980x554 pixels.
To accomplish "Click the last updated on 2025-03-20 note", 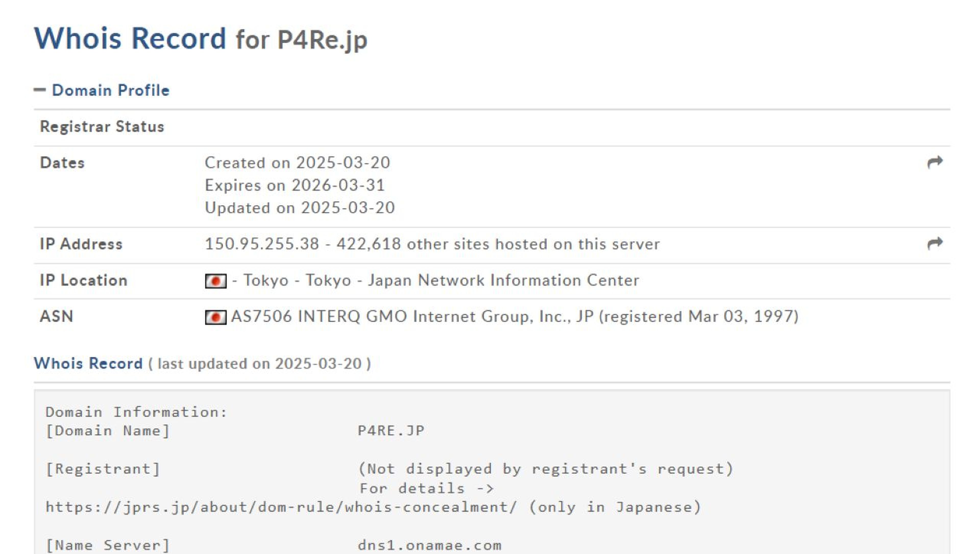I will coord(259,364).
